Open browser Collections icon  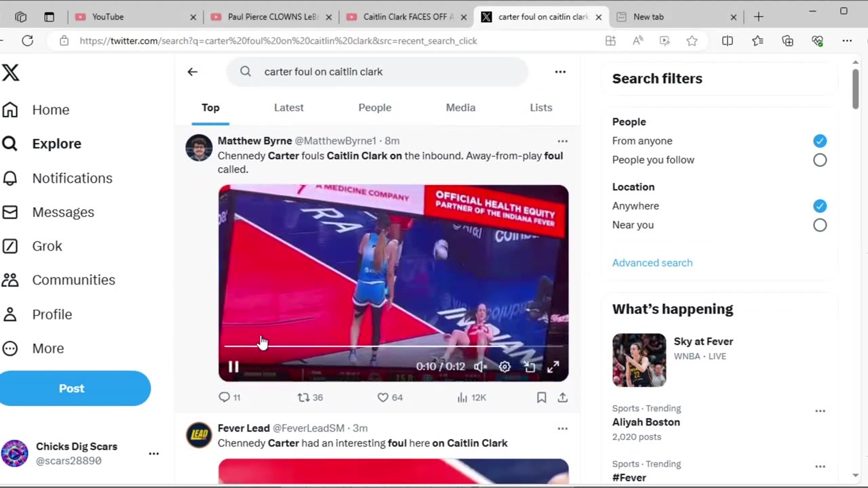[787, 41]
